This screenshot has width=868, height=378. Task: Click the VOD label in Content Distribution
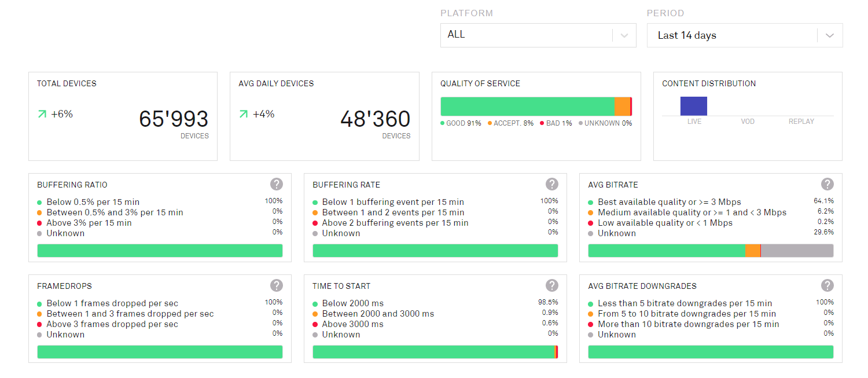coord(748,122)
